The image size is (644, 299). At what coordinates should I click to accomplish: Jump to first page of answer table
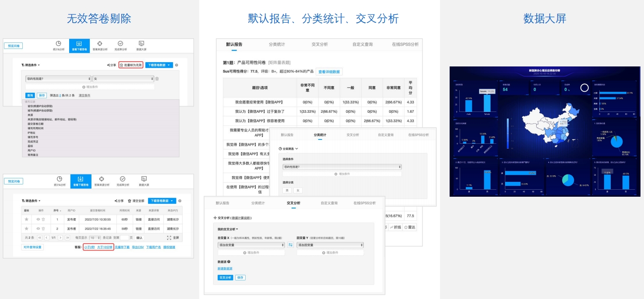coord(39,238)
